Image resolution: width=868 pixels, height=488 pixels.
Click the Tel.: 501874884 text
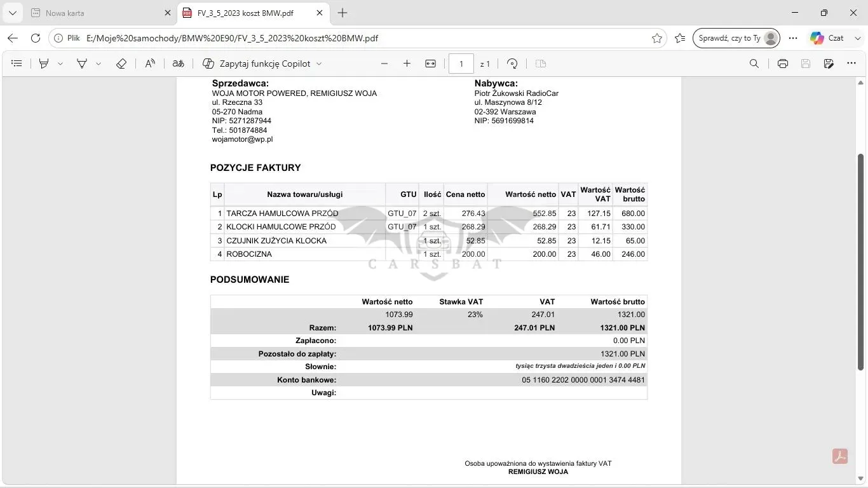(x=240, y=130)
